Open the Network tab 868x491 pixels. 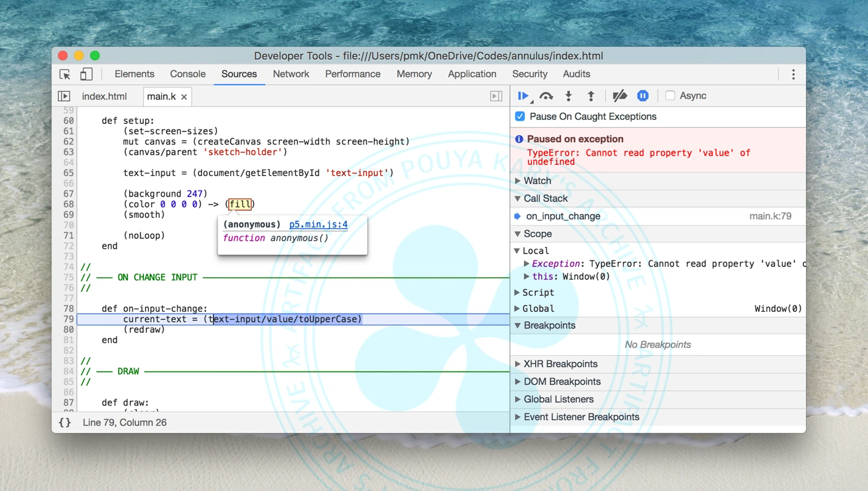pos(291,74)
